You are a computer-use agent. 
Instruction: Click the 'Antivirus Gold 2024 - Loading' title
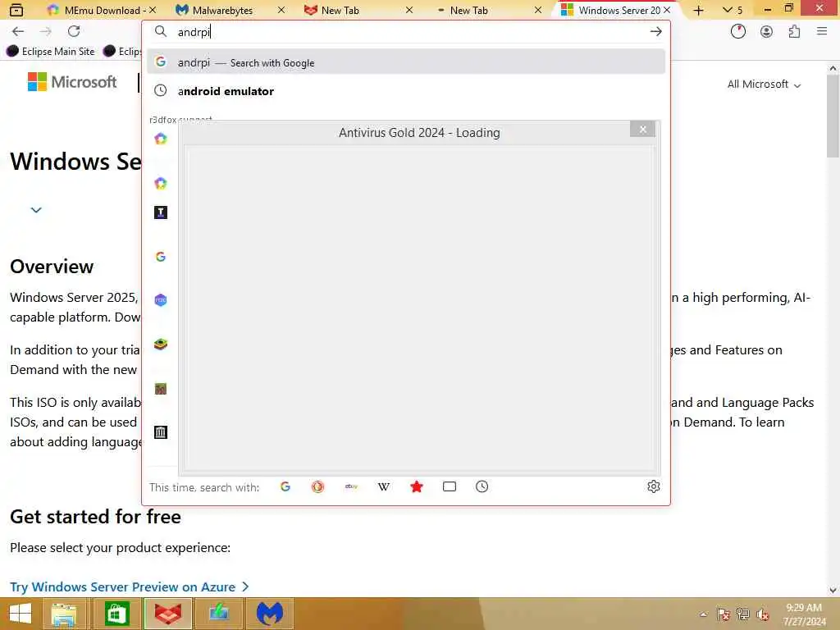pos(419,132)
